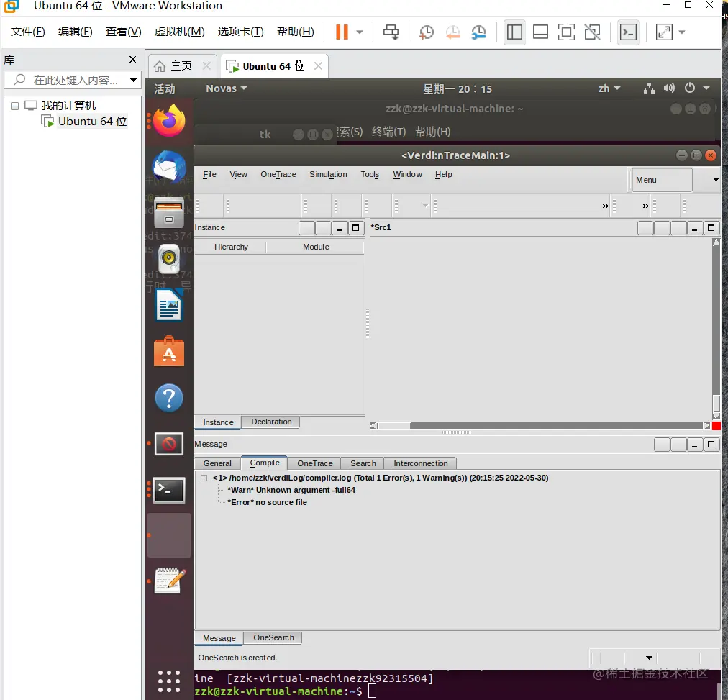728x700 pixels.
Task: Pause the virtual machine
Action: click(342, 32)
